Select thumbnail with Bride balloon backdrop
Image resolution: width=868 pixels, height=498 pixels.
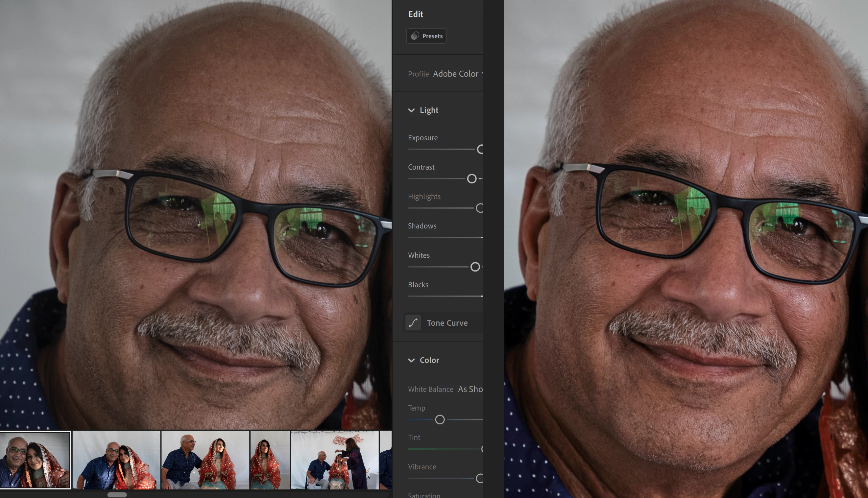pyautogui.click(x=334, y=460)
